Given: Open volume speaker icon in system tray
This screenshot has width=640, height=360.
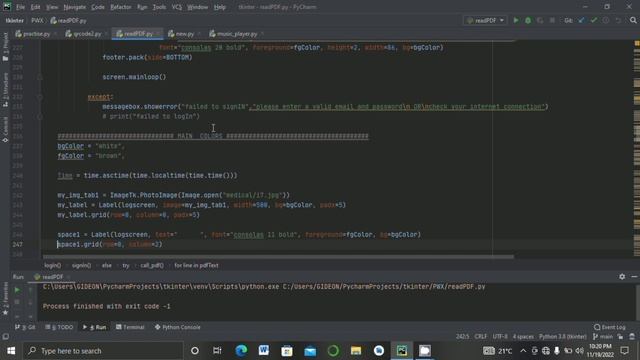Looking at the screenshot, I should 580,351.
